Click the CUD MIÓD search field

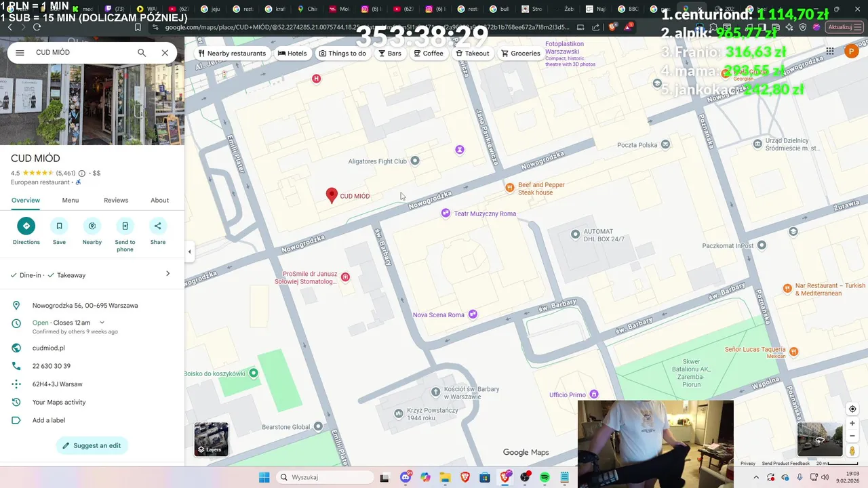pos(81,52)
